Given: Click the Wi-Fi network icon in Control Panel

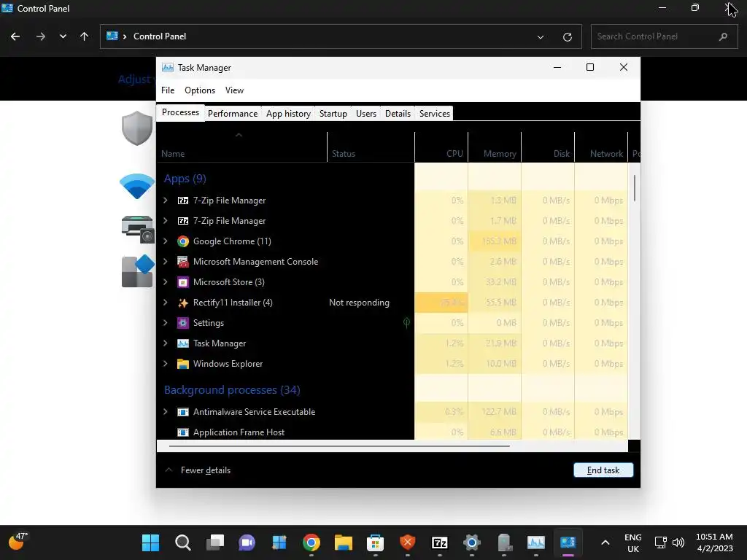Looking at the screenshot, I should point(137,186).
